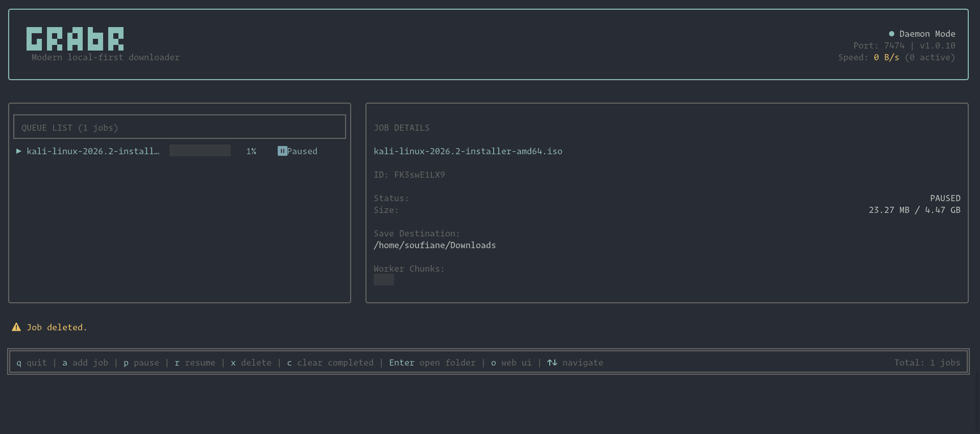Click the (0 active) indicator
This screenshot has width=980, height=434.
930,57
